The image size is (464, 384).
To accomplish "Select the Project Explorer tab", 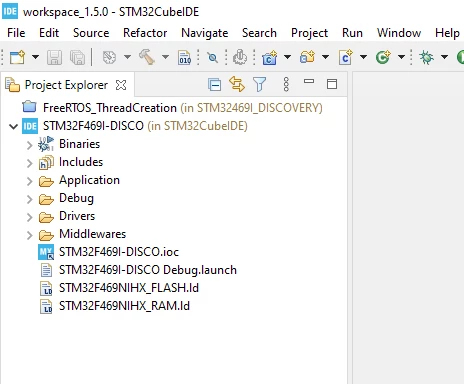I will 66,85.
